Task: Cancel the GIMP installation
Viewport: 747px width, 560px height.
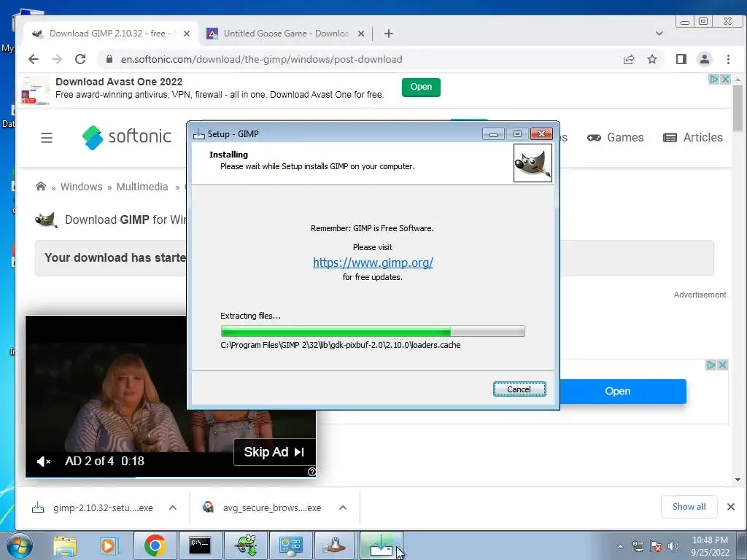Action: 519,389
